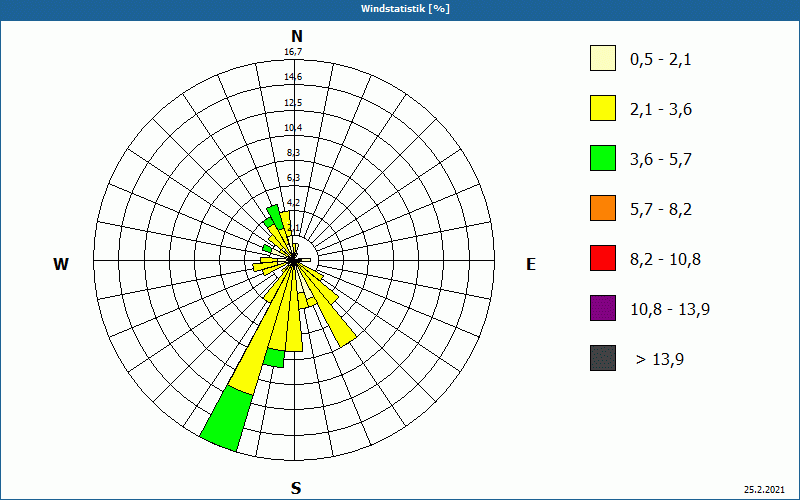Viewport: 800px width, 500px height.
Task: Click the green 3,6 - 5,7 legend swatch
Action: [x=603, y=158]
